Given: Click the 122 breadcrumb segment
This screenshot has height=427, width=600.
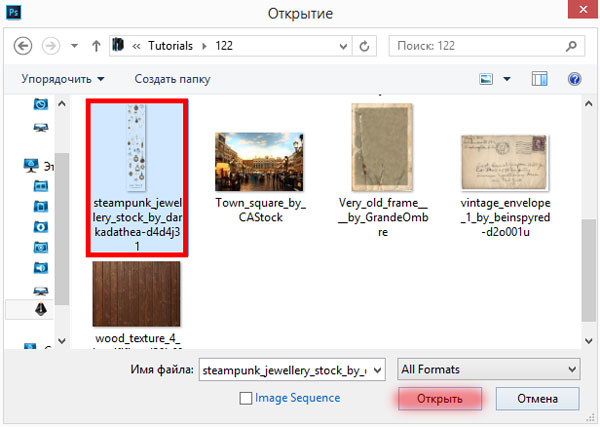Looking at the screenshot, I should click(224, 46).
